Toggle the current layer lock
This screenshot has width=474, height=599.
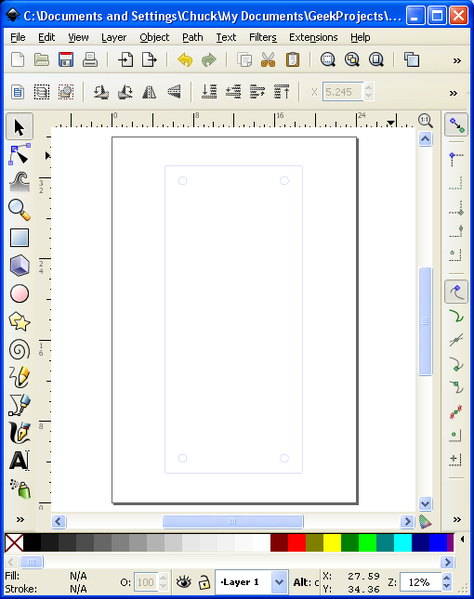pos(204,582)
